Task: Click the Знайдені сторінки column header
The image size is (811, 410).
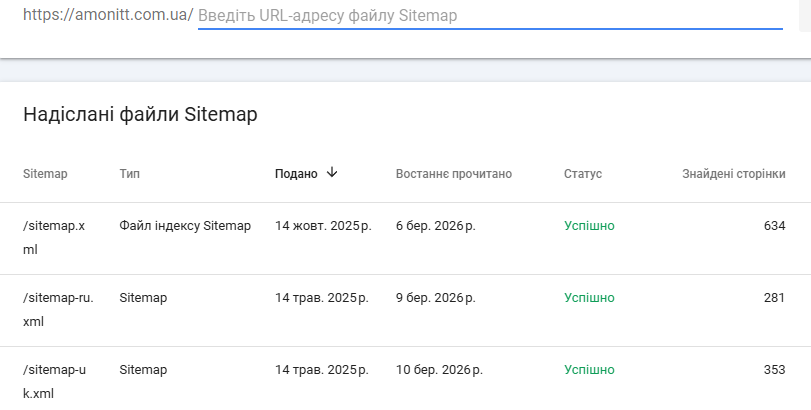Action: pyautogui.click(x=733, y=174)
